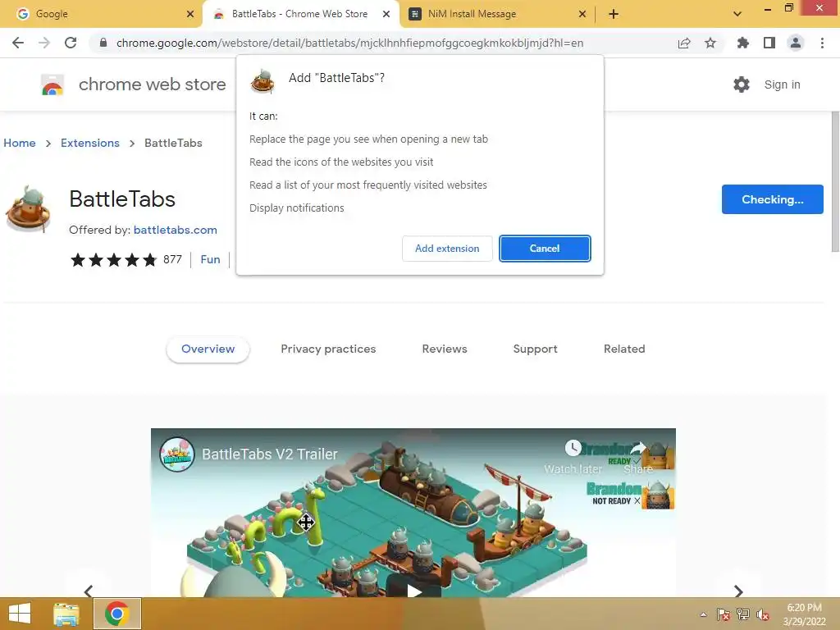Cancel the Add BattleTabs dialog
The height and width of the screenshot is (630, 840).
tap(545, 249)
